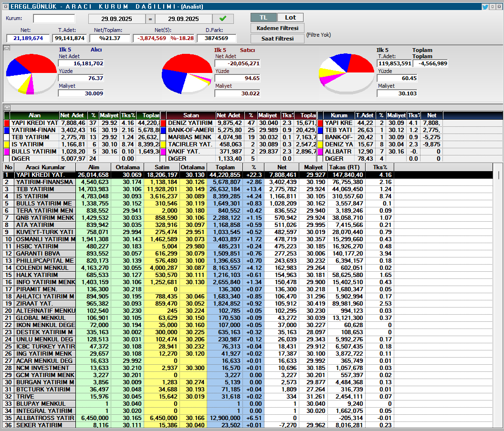This screenshot has height=431, width=504.
Task: Click the Satan header in top-5 sellers table
Action: tap(191, 115)
